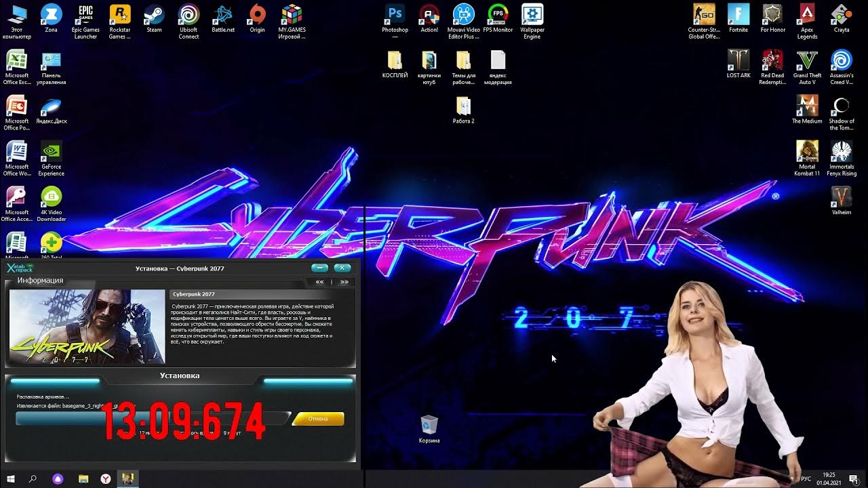
Task: Select GeForce Experience shortcut
Action: coord(51,159)
